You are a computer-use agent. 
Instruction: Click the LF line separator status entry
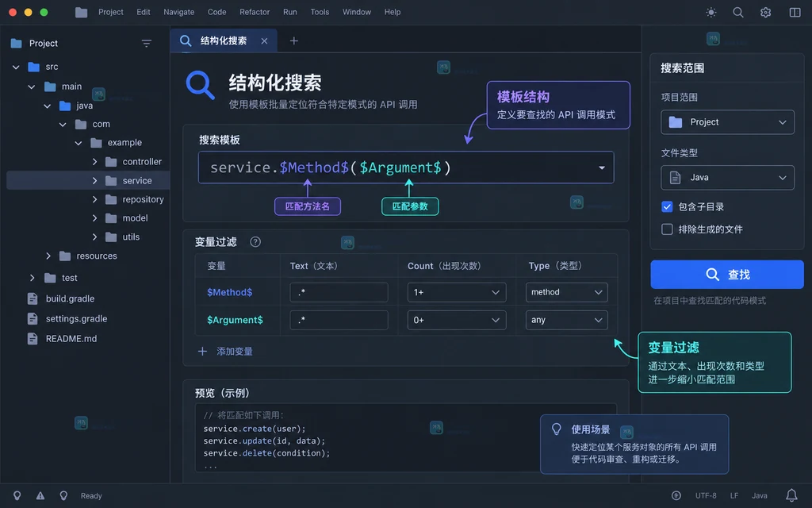click(x=734, y=495)
